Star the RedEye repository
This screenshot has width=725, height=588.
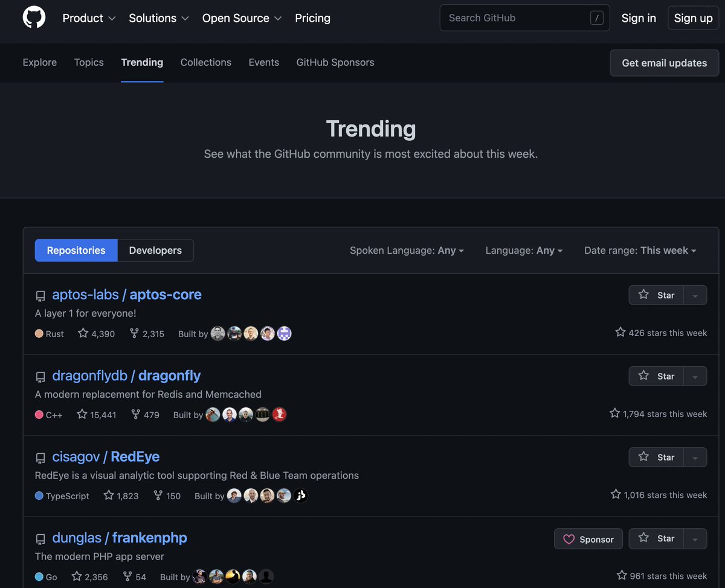[656, 457]
